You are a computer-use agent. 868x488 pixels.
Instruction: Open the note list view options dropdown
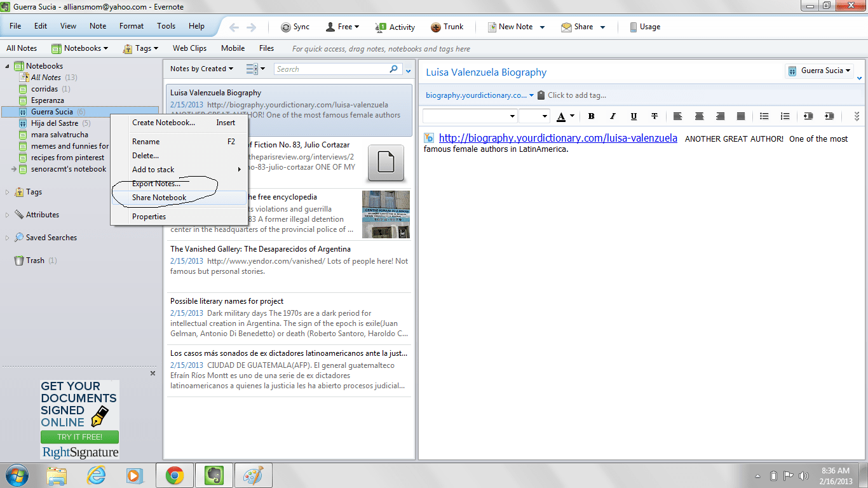[255, 69]
